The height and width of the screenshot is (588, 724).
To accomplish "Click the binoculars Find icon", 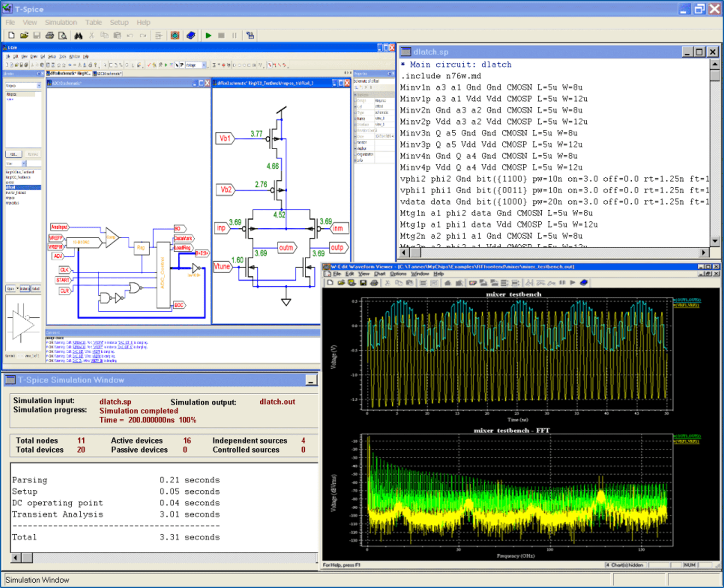I will [78, 35].
